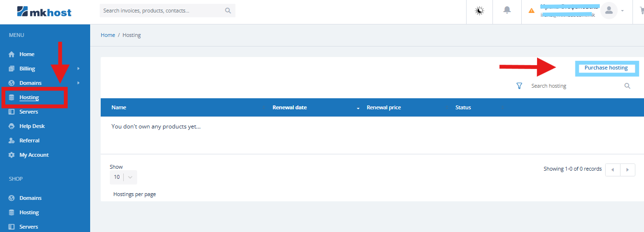Click Home icon in the sidebar menu
Viewport: 644px width, 232px height.
(x=12, y=54)
